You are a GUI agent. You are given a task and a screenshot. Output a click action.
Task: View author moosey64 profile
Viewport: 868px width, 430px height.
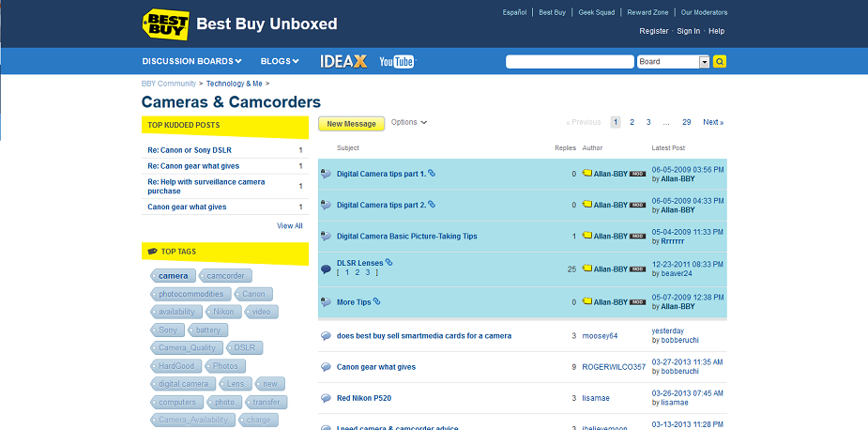[x=600, y=336]
